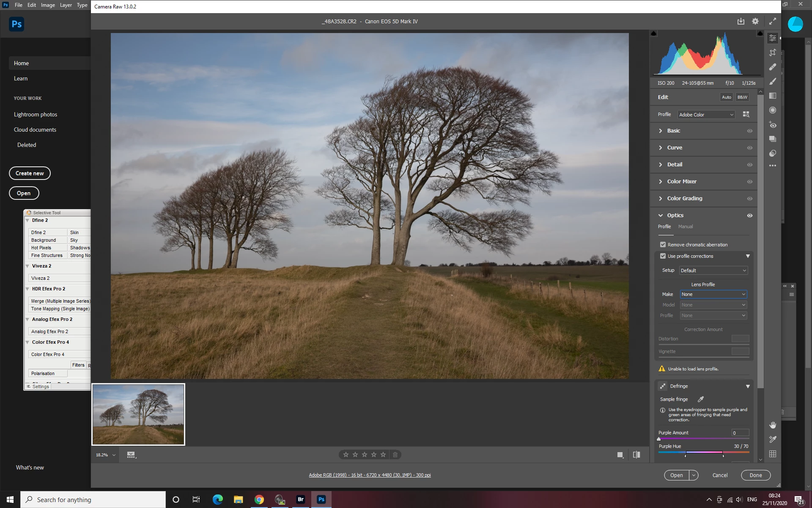Click the Done button
Screen dimensions: 812x508
pyautogui.click(x=755, y=475)
